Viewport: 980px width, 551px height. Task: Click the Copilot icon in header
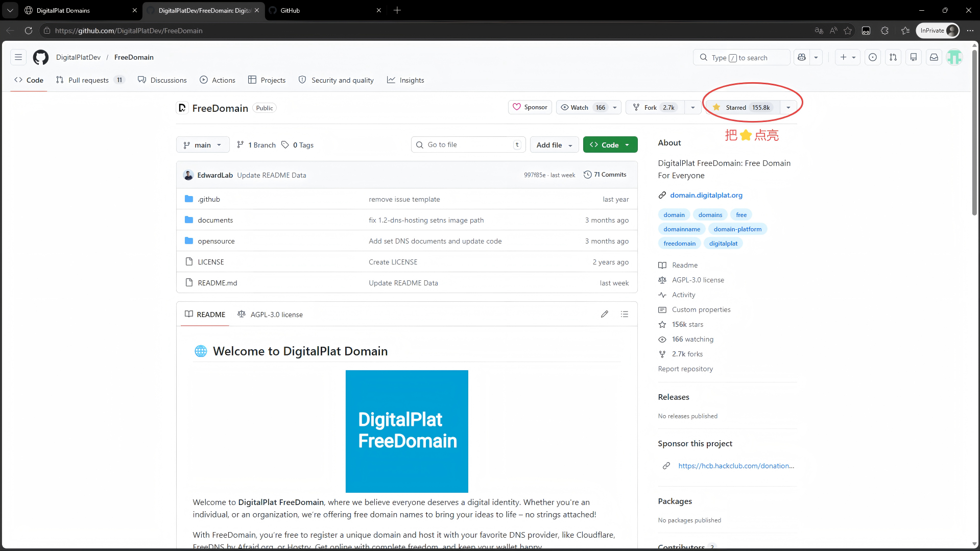click(x=802, y=57)
